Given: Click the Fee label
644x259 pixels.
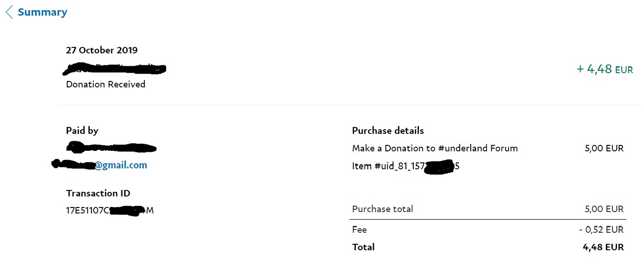Looking at the screenshot, I should point(359,230).
